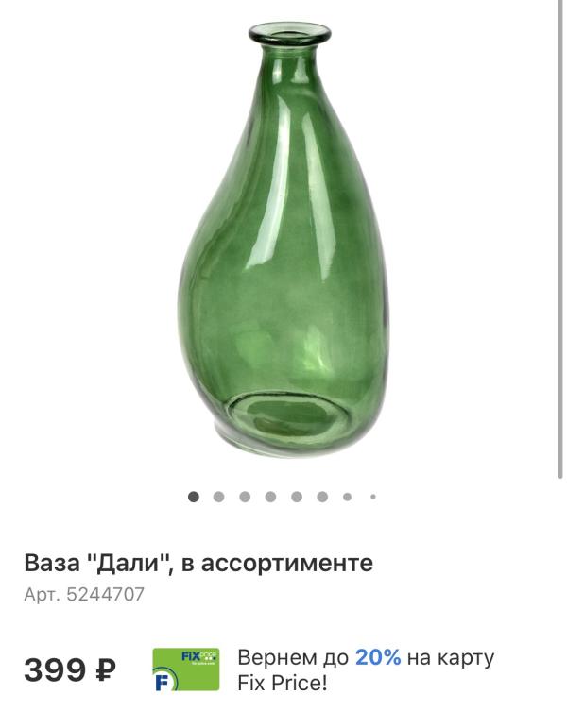Click the green Fix Price card icon

tap(186, 669)
